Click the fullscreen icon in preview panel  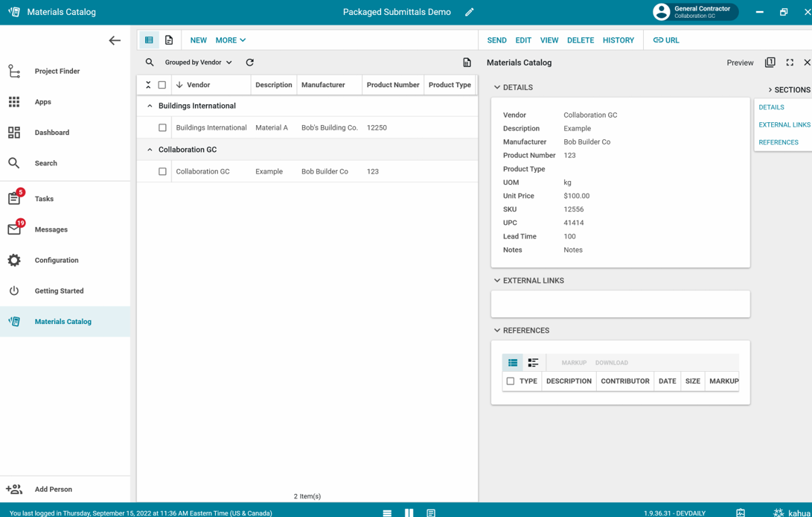(790, 63)
